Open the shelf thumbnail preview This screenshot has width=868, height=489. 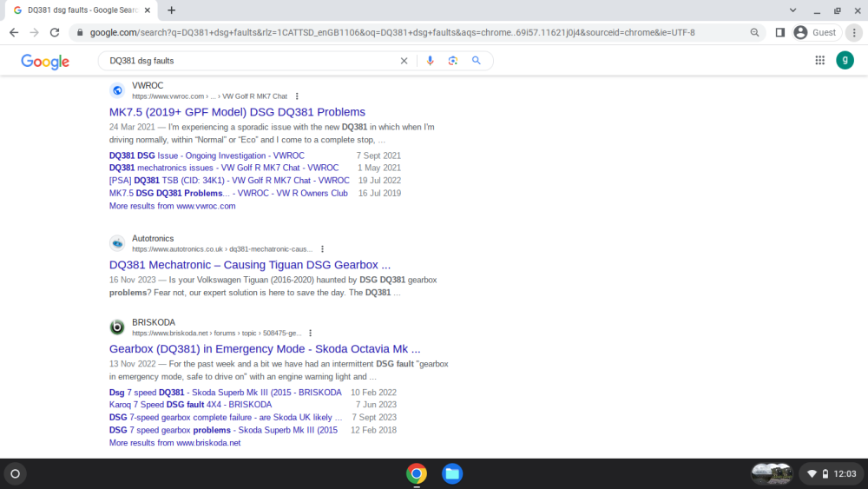(x=772, y=474)
